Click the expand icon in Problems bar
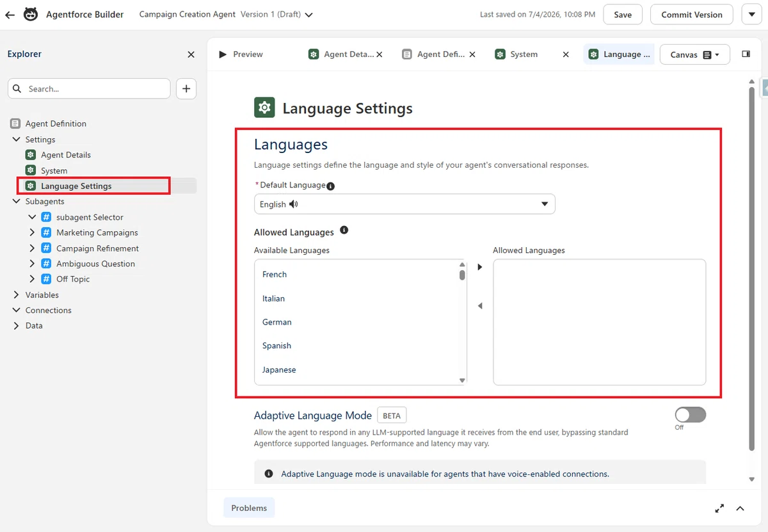The width and height of the screenshot is (768, 532). click(720, 508)
